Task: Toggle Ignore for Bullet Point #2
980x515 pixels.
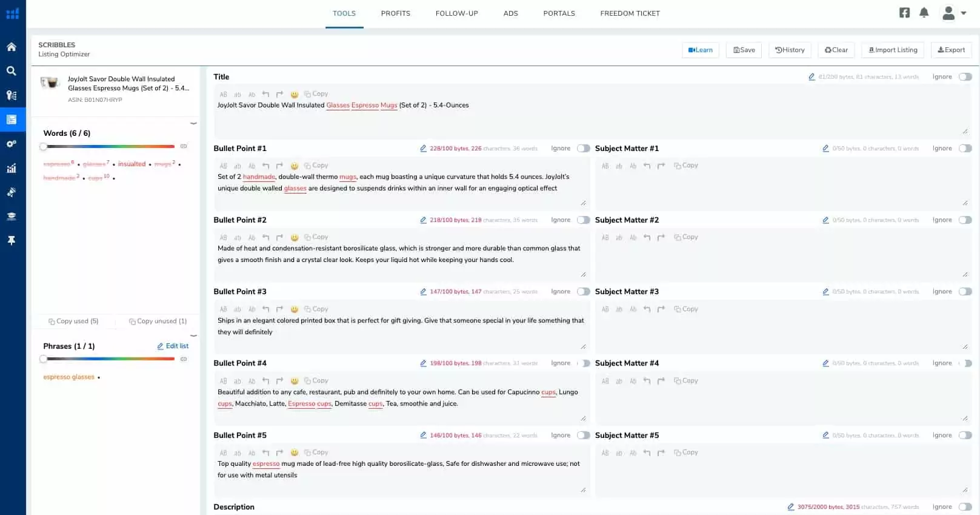Action: pyautogui.click(x=584, y=220)
